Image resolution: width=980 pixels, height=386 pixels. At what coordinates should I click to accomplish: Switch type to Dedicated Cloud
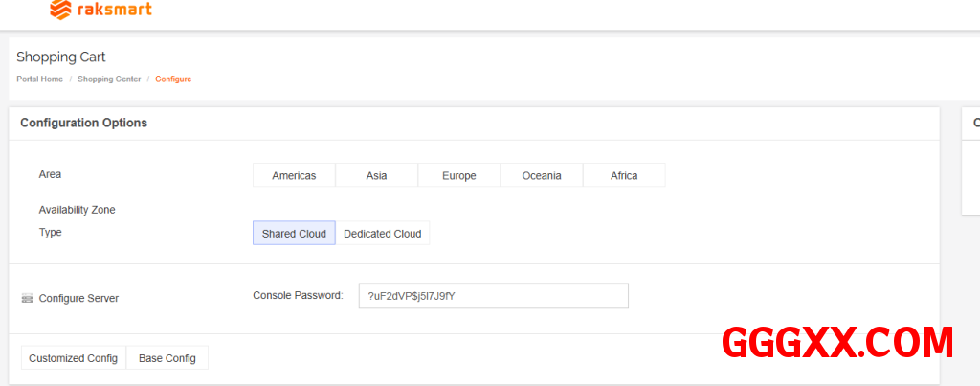(x=382, y=234)
